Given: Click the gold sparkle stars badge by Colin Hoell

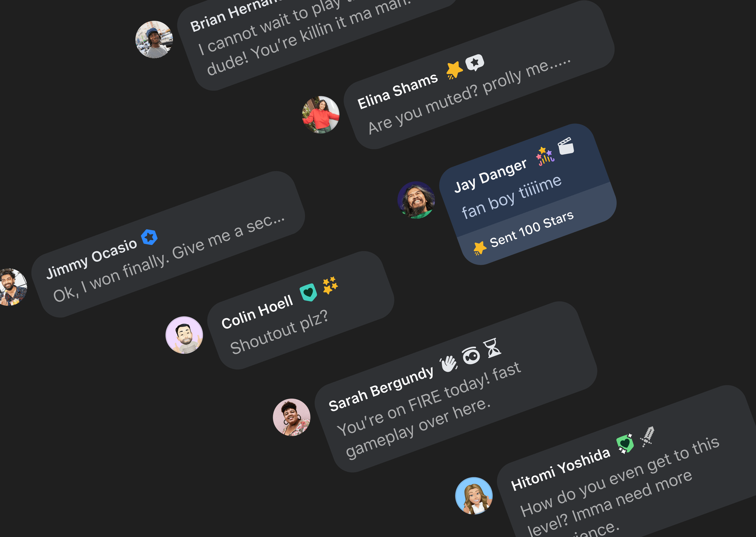Looking at the screenshot, I should 330,285.
